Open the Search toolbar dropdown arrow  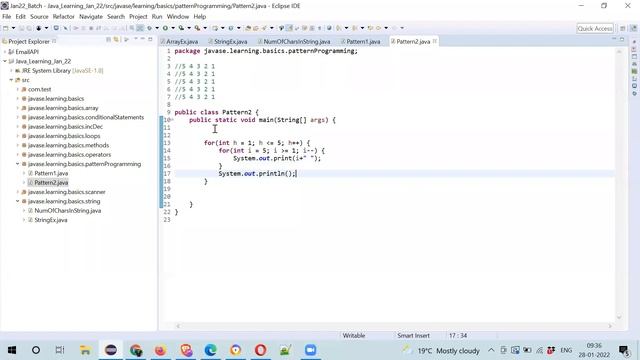coord(272,28)
